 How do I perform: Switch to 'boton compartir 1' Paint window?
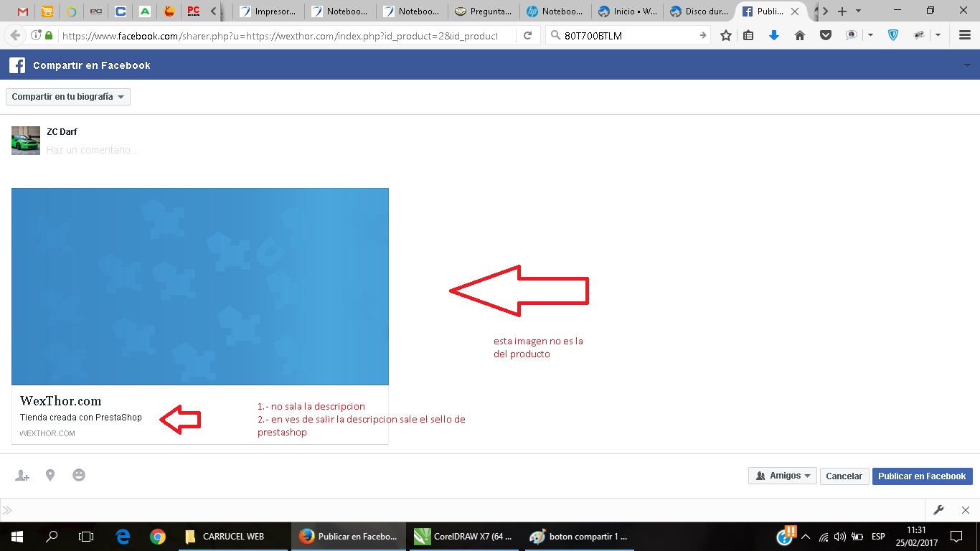(x=580, y=536)
